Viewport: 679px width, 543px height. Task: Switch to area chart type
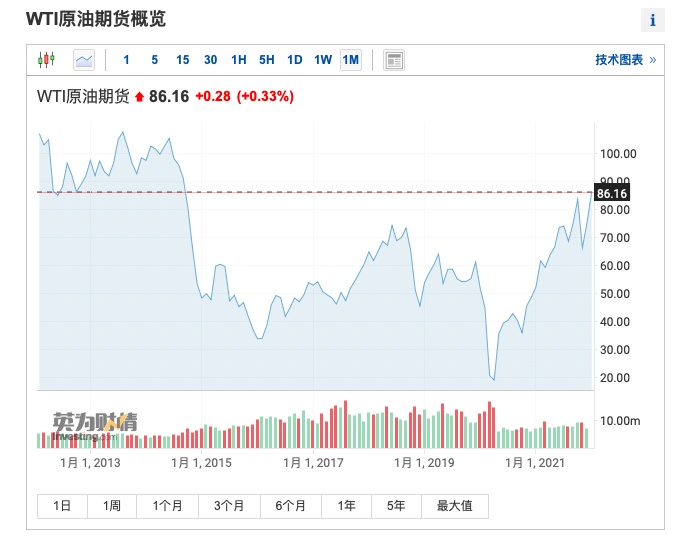[x=84, y=60]
